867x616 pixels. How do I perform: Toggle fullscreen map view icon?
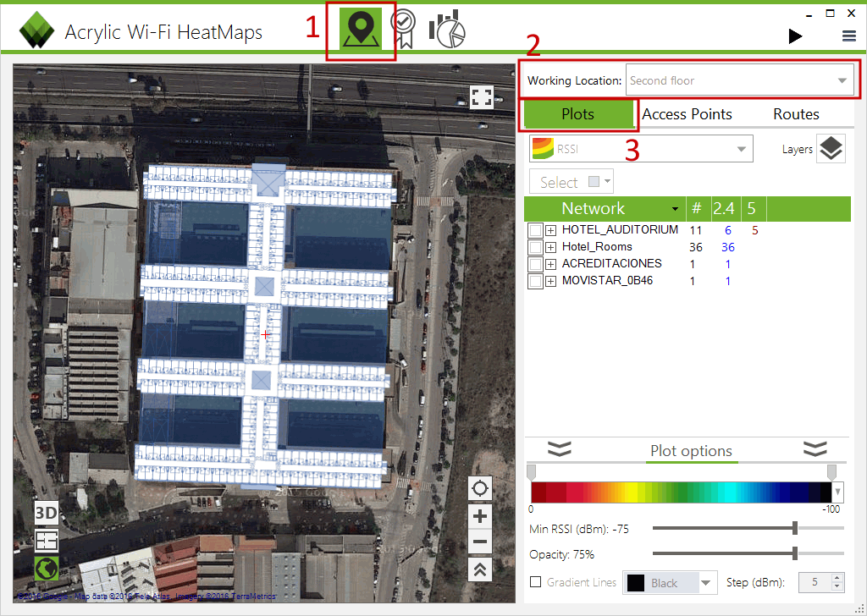click(481, 97)
